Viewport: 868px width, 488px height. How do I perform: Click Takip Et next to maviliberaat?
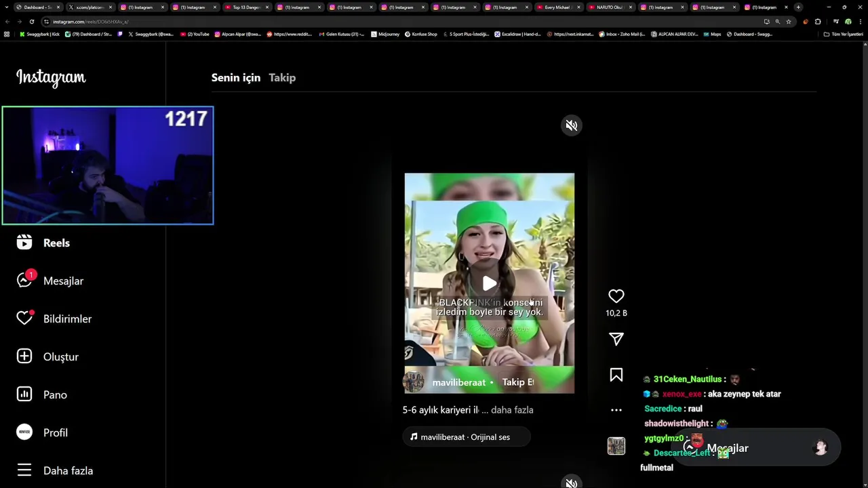tap(518, 382)
